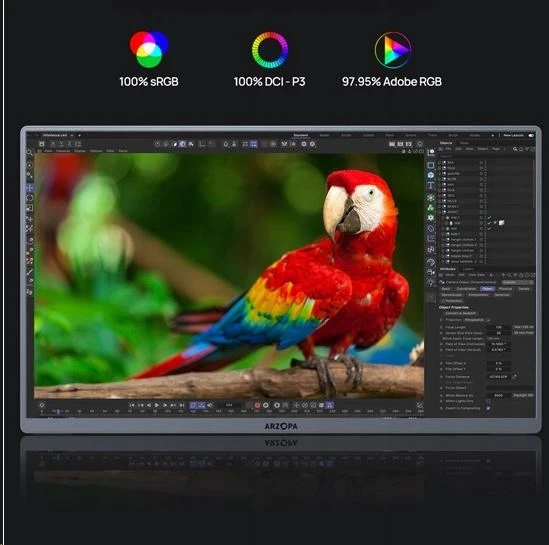
Task: Click the material tag thumbnail in object list
Action: 501,223
